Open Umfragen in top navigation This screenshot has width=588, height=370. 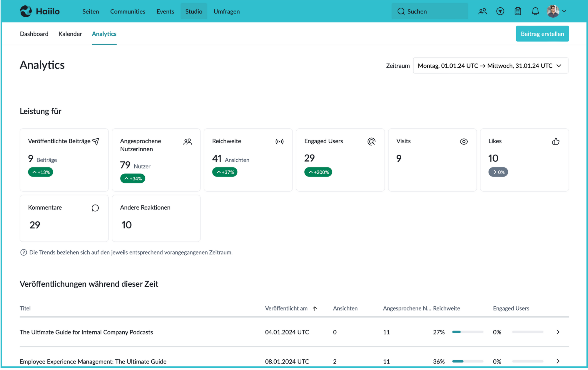point(227,11)
